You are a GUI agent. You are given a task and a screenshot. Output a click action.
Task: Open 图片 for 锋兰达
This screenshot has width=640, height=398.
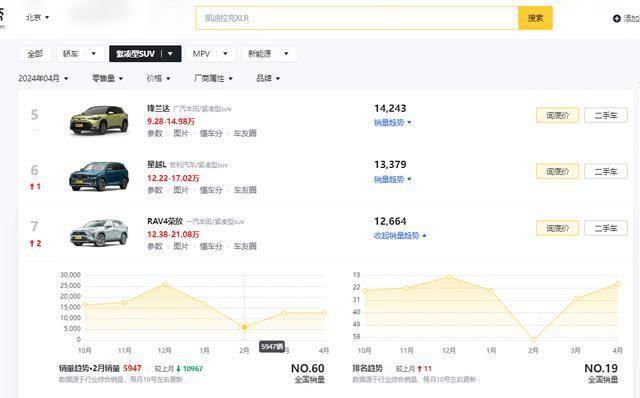[181, 133]
